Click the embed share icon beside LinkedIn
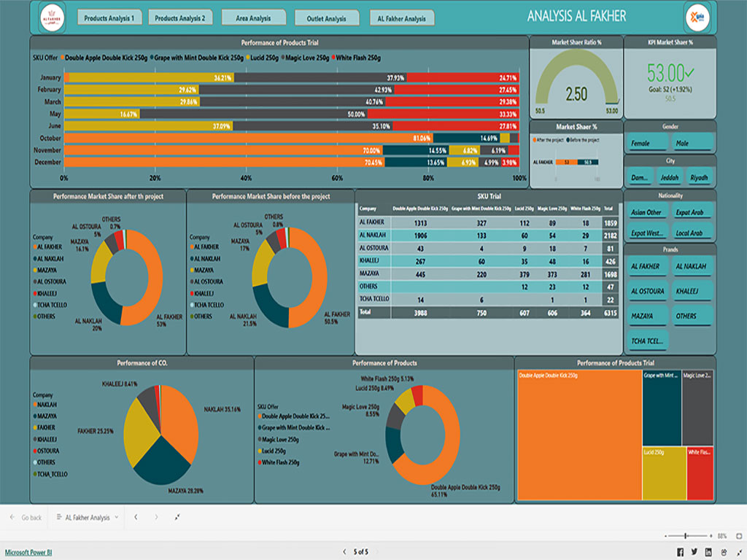Image resolution: width=747 pixels, height=560 pixels. click(x=724, y=552)
